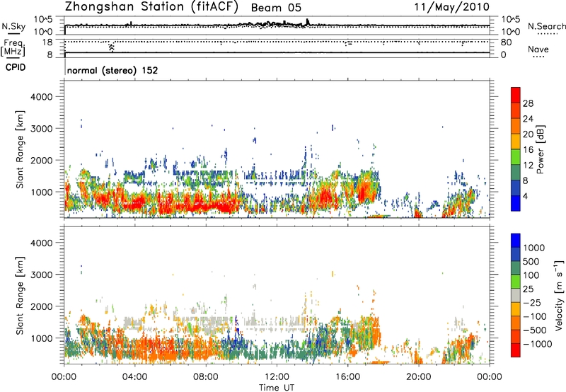Viewport: 566px width, 392px height.
Task: Click the '4' label on the Power colorbar
Action: [525, 197]
